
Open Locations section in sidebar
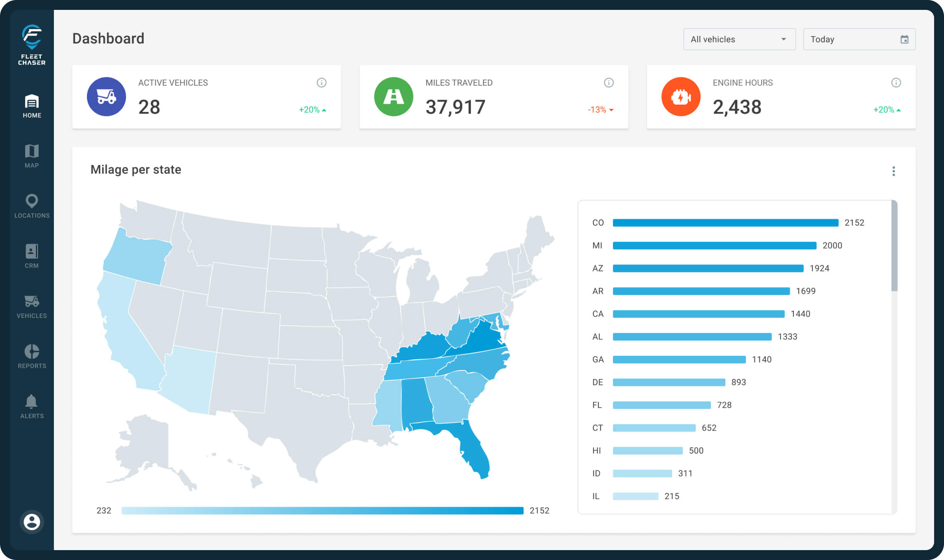32,206
